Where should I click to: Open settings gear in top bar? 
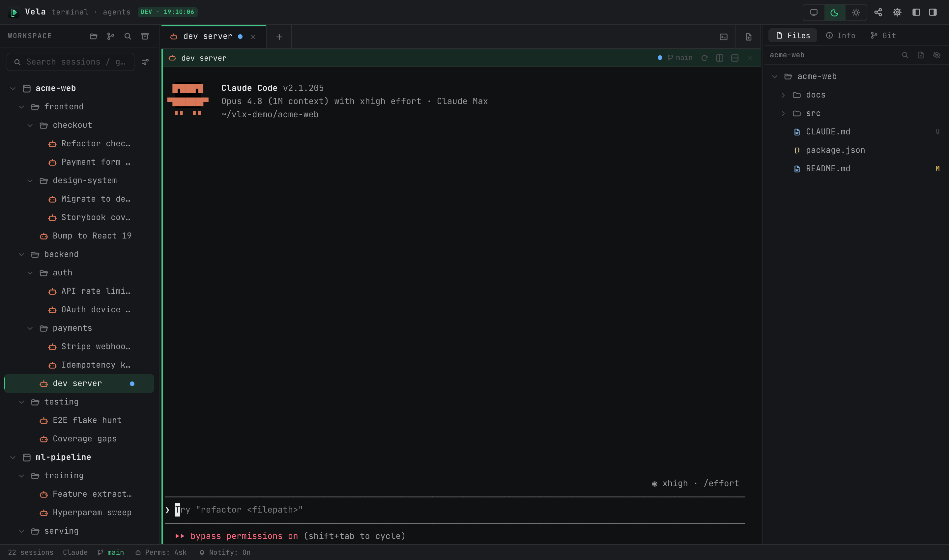(x=897, y=13)
